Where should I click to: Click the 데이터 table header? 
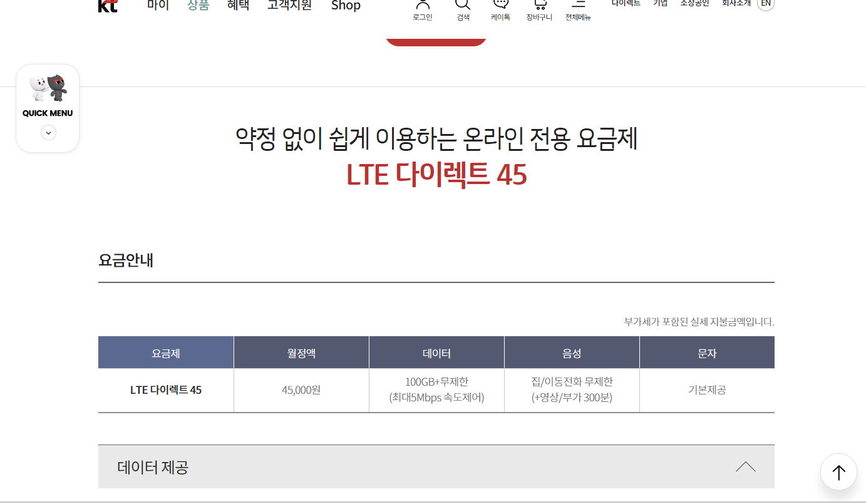(x=436, y=352)
